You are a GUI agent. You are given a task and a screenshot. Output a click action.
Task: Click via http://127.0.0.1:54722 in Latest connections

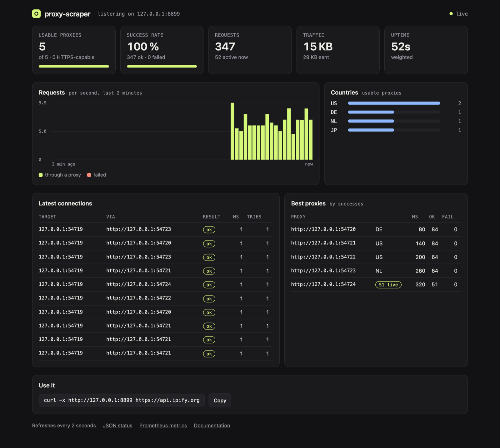[x=138, y=298]
